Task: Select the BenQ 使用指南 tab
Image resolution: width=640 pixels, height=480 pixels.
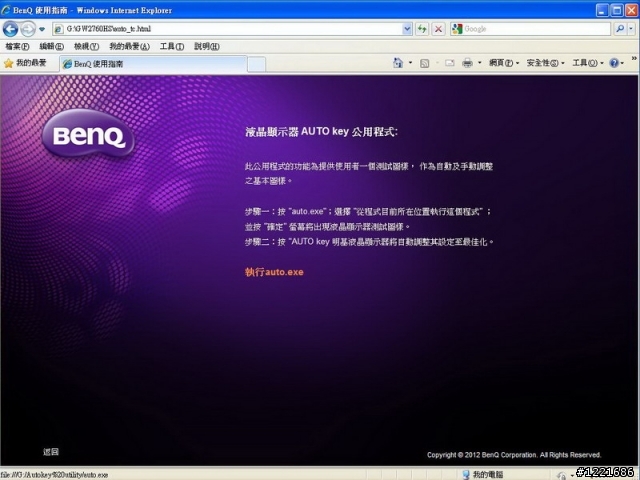Action: click(x=153, y=64)
